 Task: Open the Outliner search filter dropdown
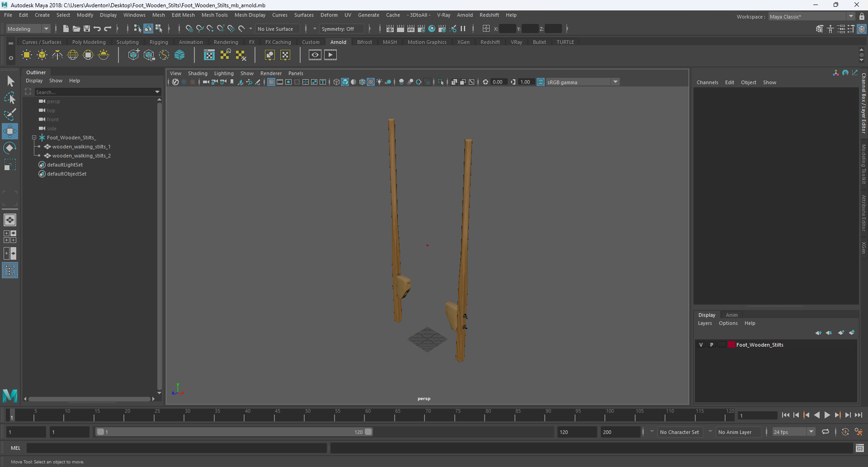click(157, 92)
